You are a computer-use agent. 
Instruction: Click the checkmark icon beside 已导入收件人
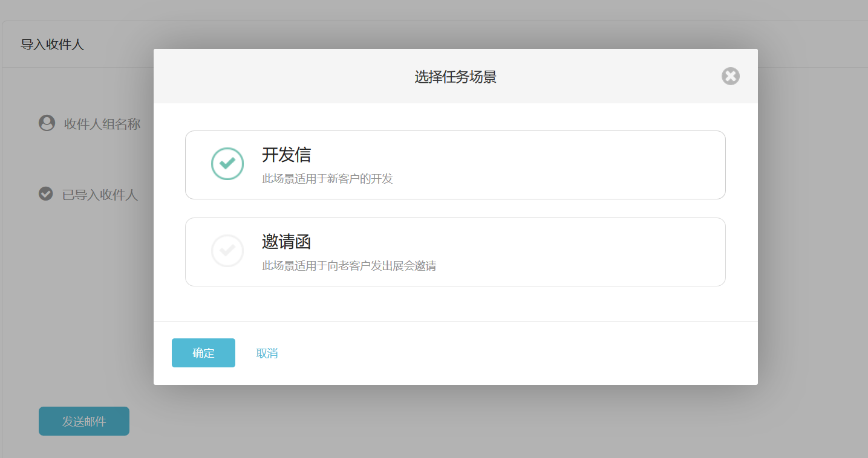[x=47, y=194]
